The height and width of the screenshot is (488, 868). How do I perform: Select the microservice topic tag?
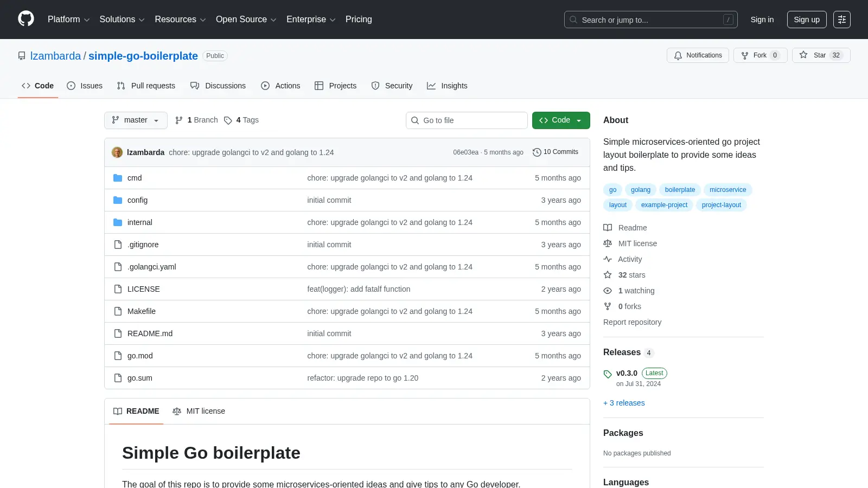pyautogui.click(x=727, y=190)
